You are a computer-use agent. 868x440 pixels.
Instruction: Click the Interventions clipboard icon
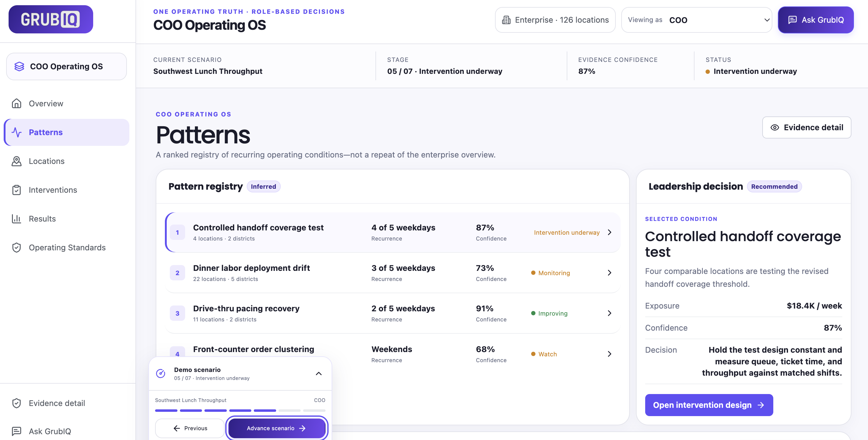pyautogui.click(x=17, y=190)
